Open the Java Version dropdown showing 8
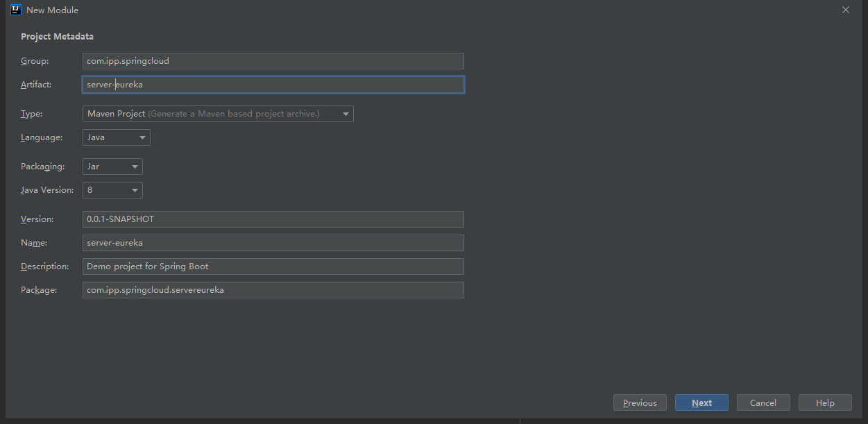Image resolution: width=868 pixels, height=424 pixels. pos(112,190)
